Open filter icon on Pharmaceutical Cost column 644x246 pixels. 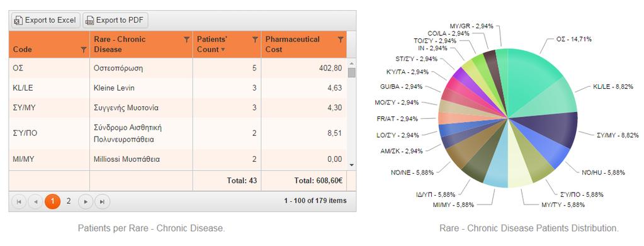(341, 40)
